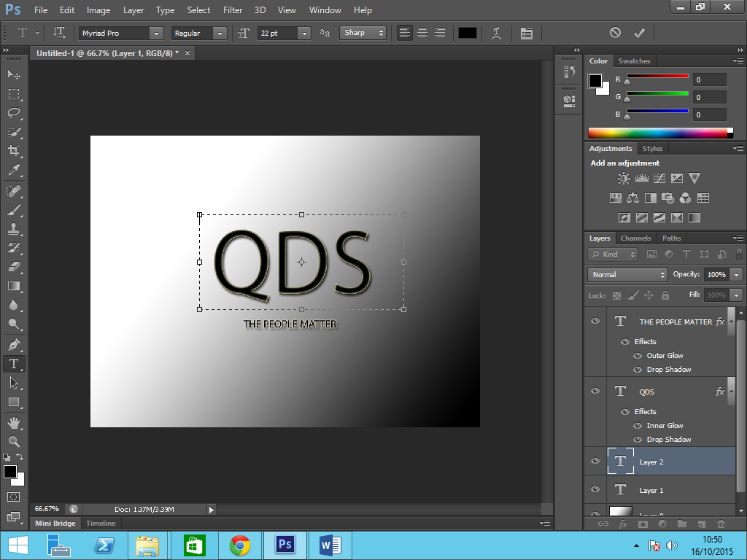Add a Curves adjustment layer
747x560 pixels.
660,178
